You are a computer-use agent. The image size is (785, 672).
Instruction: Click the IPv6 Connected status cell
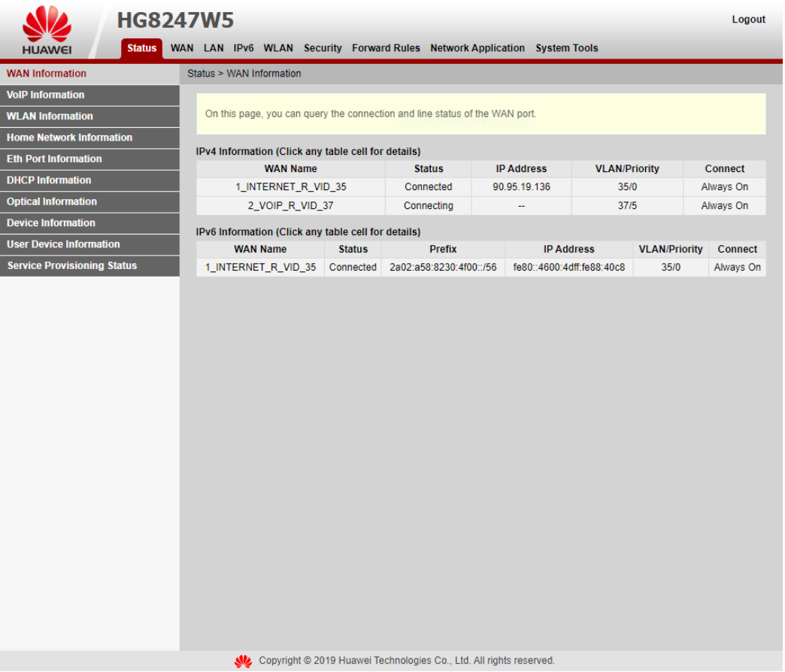353,267
